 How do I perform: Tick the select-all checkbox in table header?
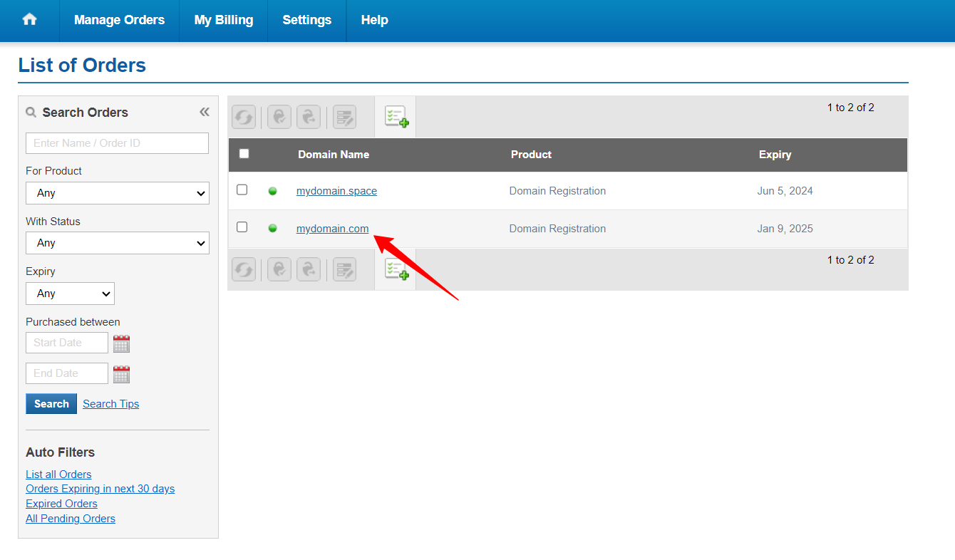point(244,154)
